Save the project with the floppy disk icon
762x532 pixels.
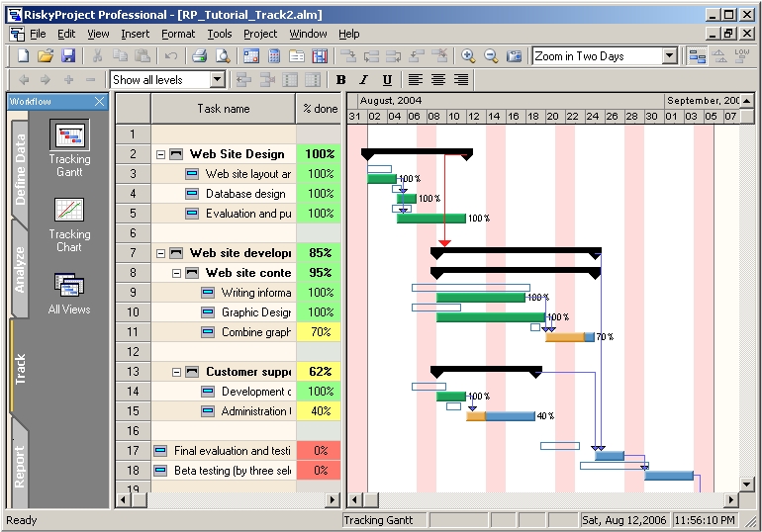[68, 56]
